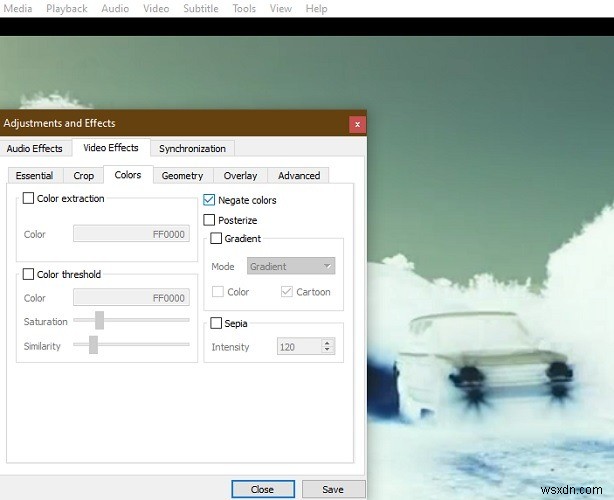
Task: Open the Playback menu
Action: coord(67,8)
